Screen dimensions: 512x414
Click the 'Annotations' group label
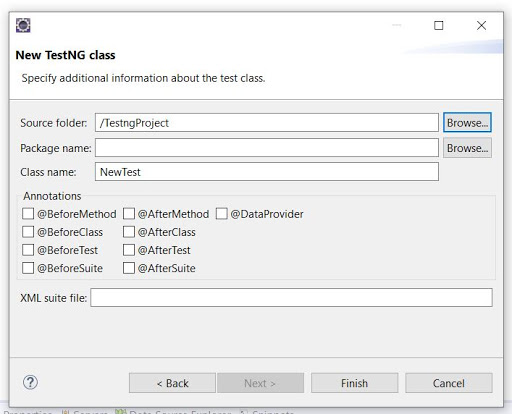pyautogui.click(x=52, y=196)
